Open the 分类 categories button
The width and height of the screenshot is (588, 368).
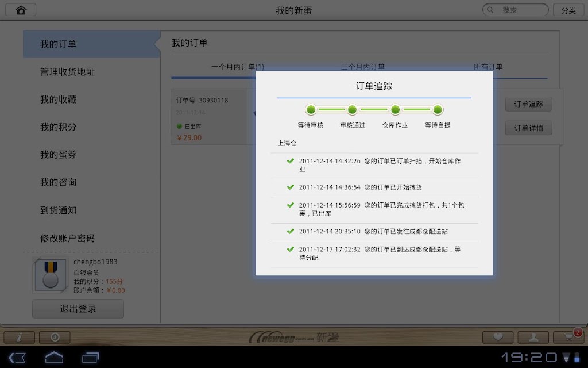pos(568,10)
